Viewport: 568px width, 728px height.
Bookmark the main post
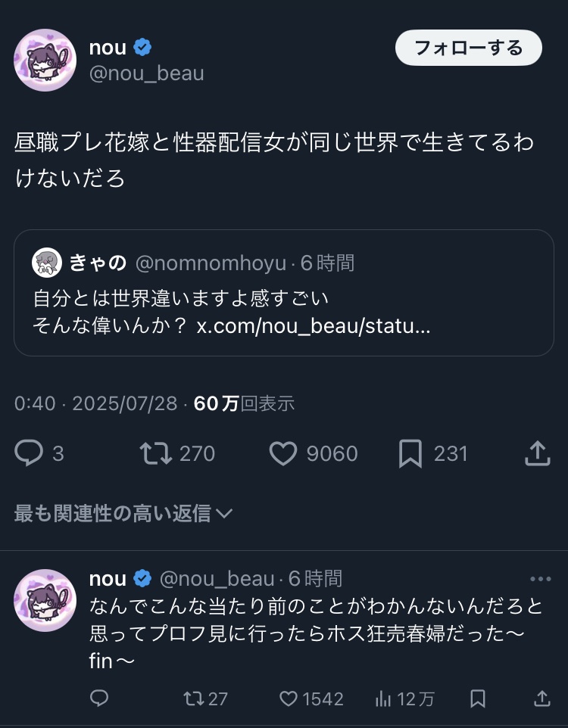410,453
